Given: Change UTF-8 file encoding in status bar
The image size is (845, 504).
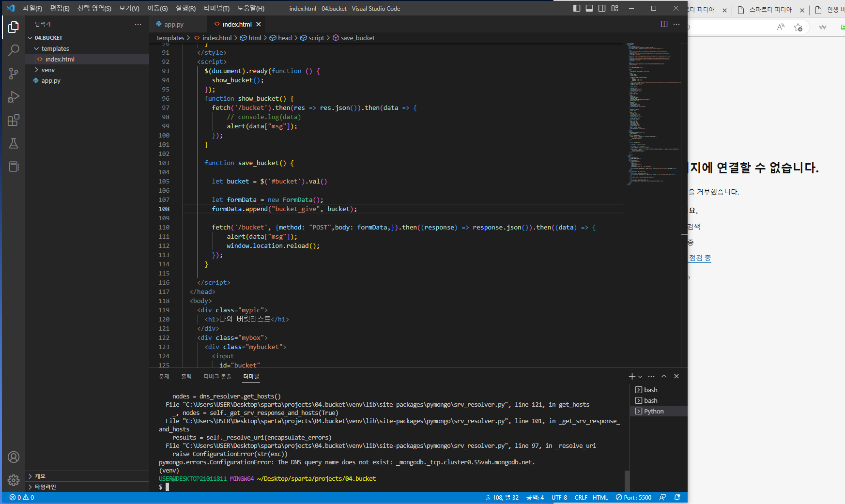Looking at the screenshot, I should [x=559, y=497].
